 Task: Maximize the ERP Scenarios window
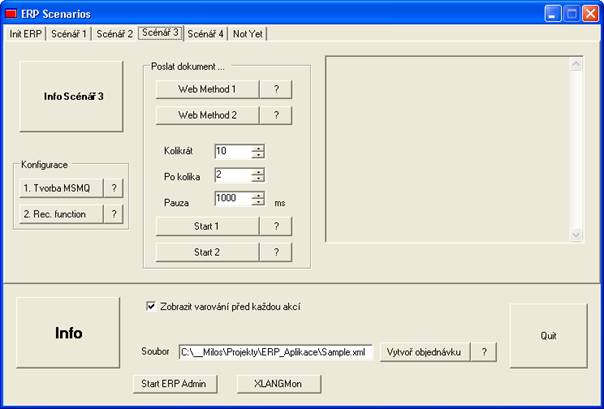coord(572,14)
